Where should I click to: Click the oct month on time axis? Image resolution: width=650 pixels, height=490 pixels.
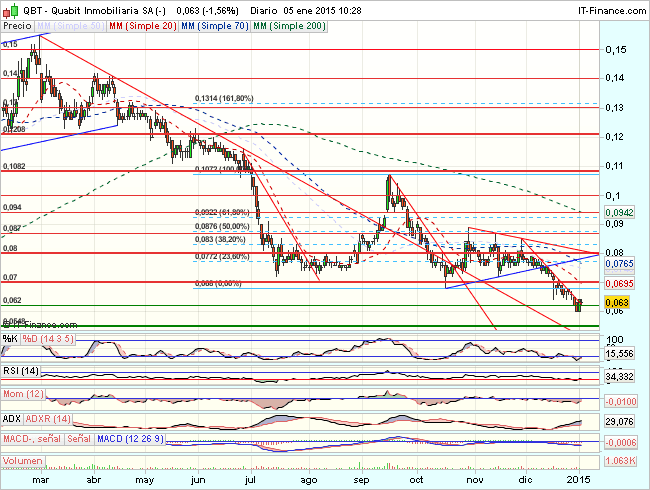coord(416,480)
